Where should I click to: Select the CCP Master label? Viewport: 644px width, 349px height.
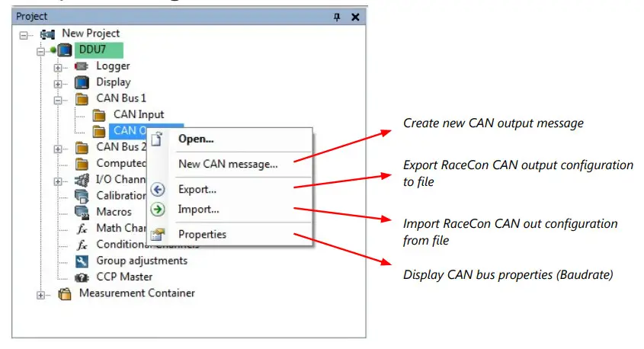coord(124,277)
